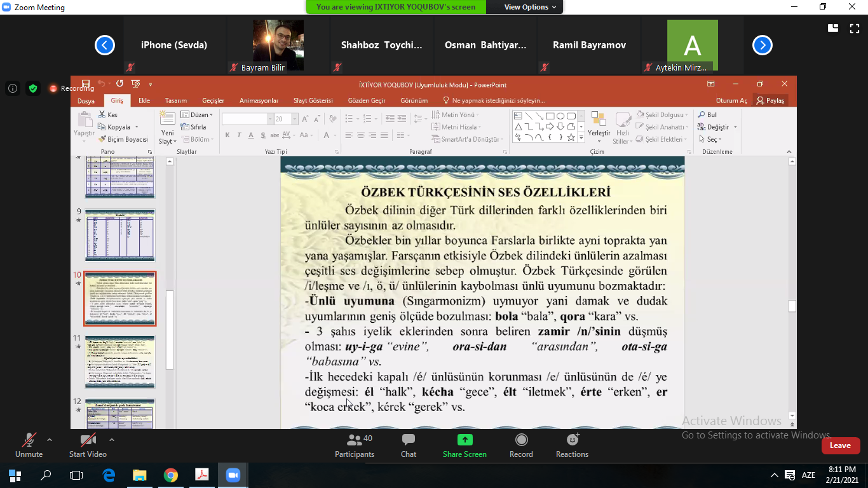Open Chrome from Windows taskbar
This screenshot has width=868, height=488.
click(170, 475)
